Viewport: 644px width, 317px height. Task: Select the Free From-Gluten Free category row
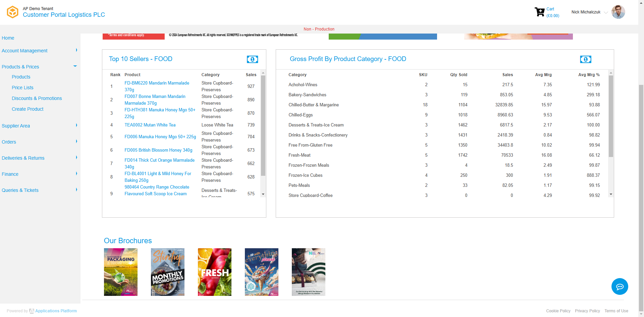[x=444, y=145]
